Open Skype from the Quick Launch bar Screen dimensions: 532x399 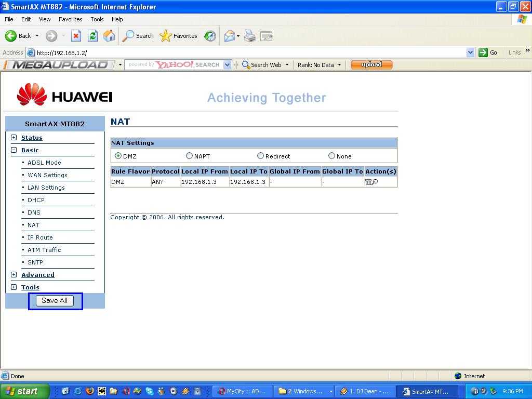coord(149,391)
